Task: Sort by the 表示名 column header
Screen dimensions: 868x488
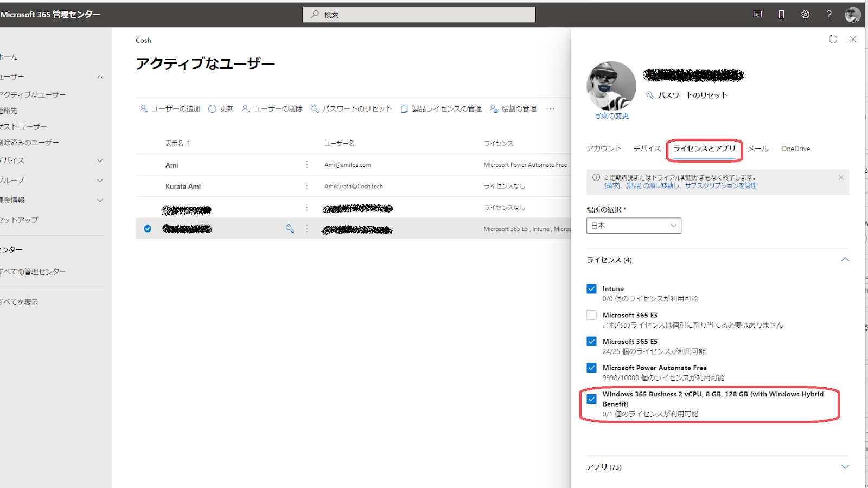Action: 177,143
